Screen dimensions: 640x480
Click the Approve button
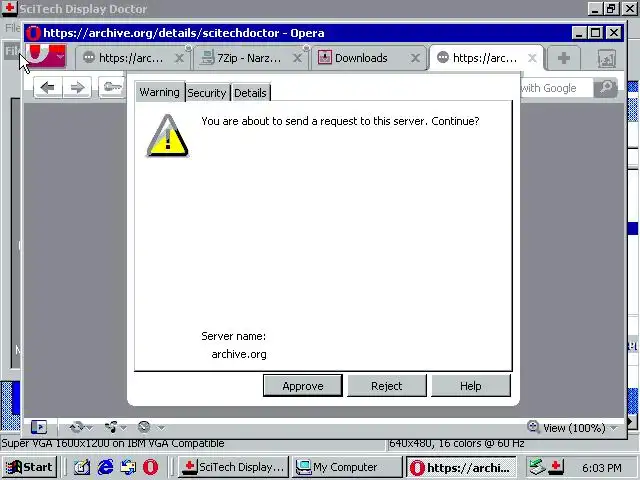(303, 386)
